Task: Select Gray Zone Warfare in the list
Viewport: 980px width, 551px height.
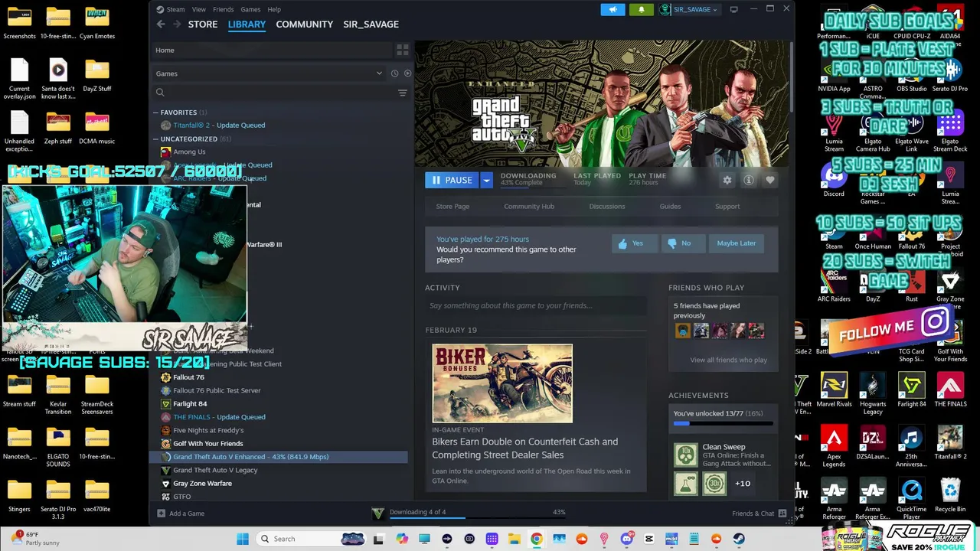Action: tap(202, 484)
